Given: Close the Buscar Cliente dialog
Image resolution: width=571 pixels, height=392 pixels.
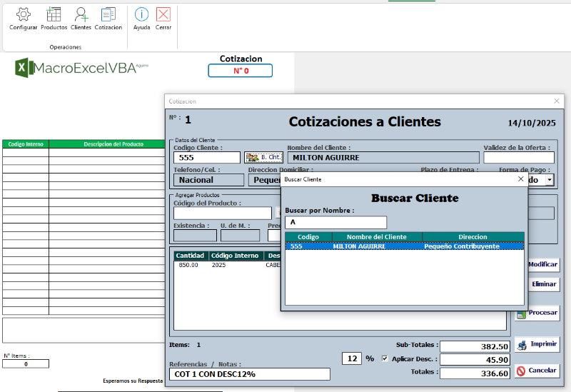Looking at the screenshot, I should click(x=521, y=179).
